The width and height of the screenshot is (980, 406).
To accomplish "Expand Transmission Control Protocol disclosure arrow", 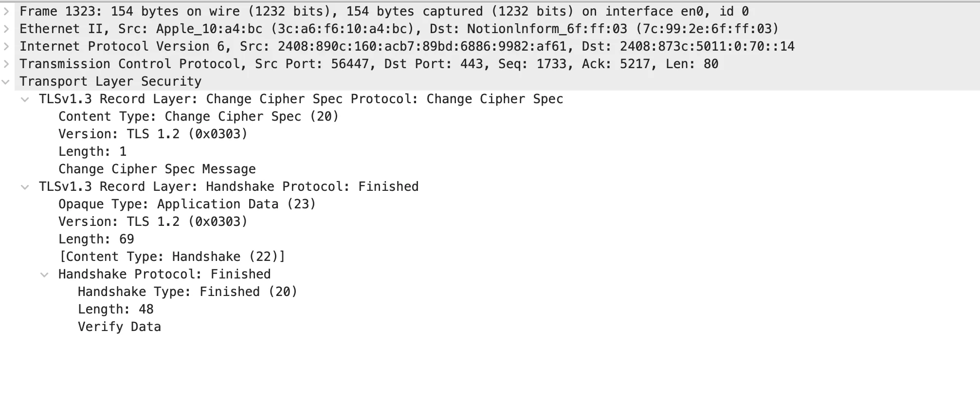I will [x=6, y=64].
